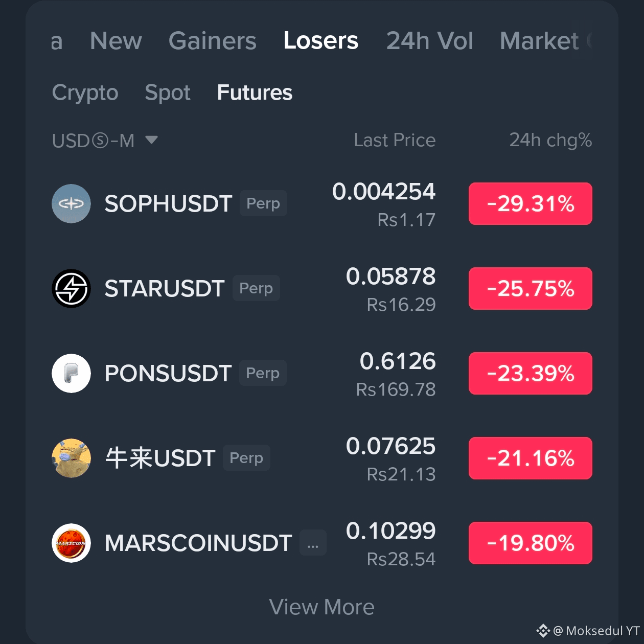
Task: Switch to the Gainers tab
Action: [213, 41]
